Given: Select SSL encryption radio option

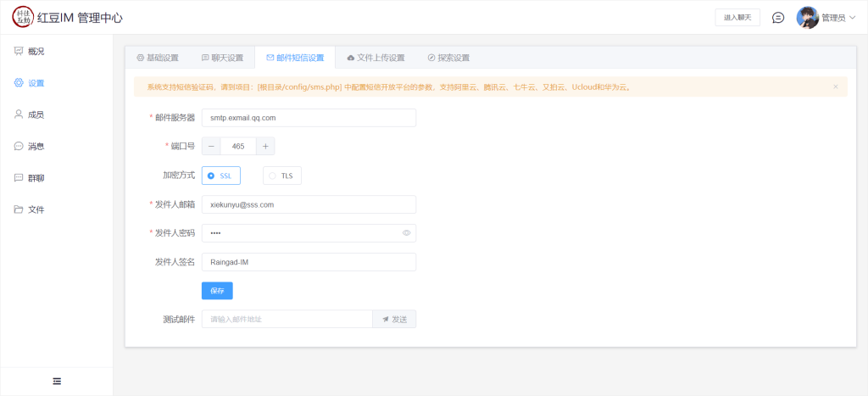Looking at the screenshot, I should tap(221, 176).
